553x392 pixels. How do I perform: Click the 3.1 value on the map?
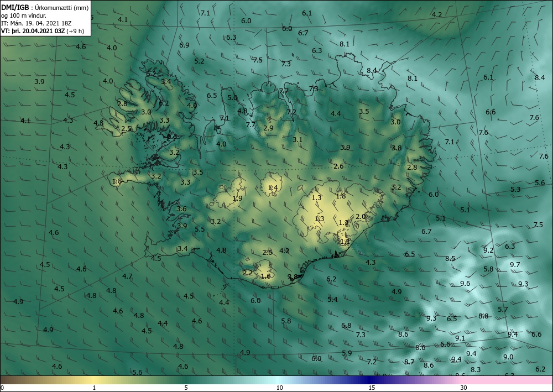[x=298, y=139]
